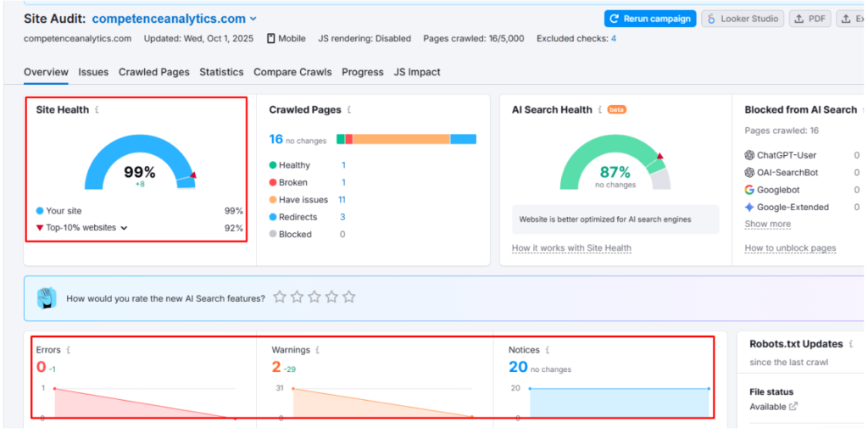This screenshot has height=433, width=868.
Task: Open the Robots.txt Updates info icon
Action: click(851, 344)
